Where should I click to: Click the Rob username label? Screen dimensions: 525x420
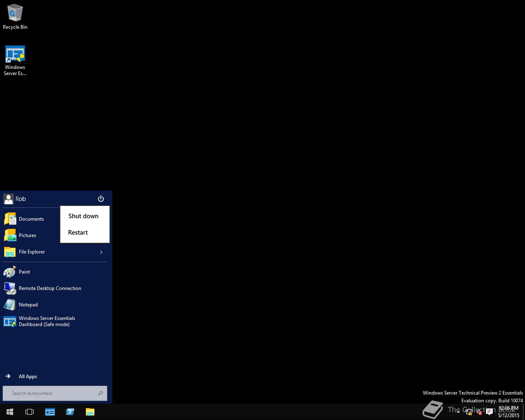coord(21,199)
